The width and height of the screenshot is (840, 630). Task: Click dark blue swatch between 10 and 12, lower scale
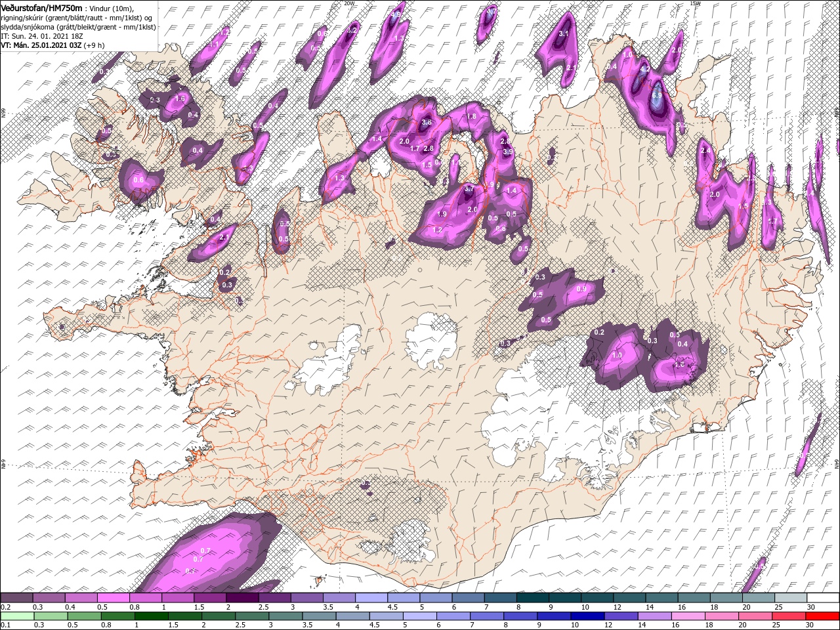click(x=588, y=616)
